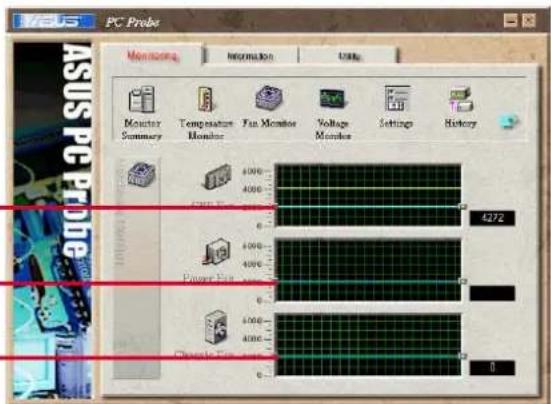Viewport: 551px width, 404px height.
Task: Click the Chassis fan threshold slider handle
Action: (464, 356)
